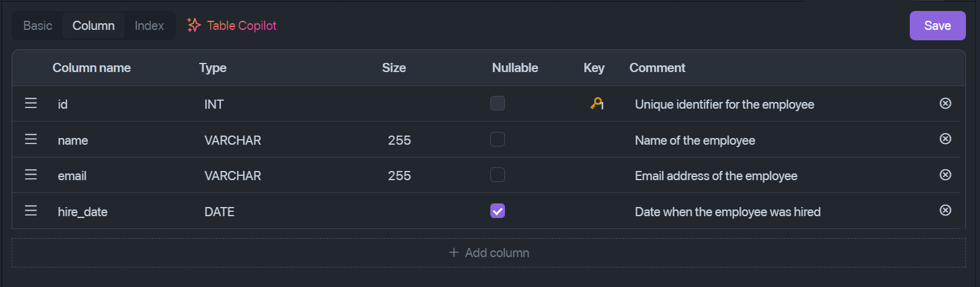Click the Table Copilot sparkle icon
This screenshot has height=287, width=980.
pyautogui.click(x=194, y=25)
